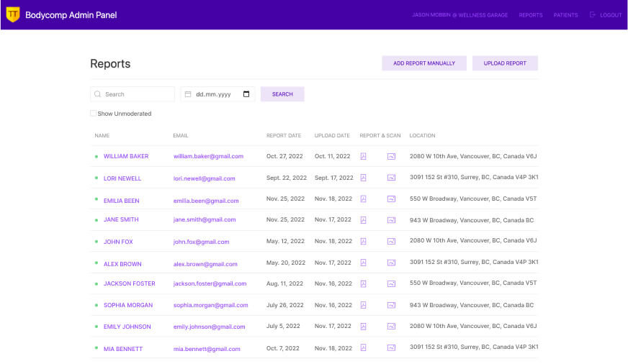Open Jackson Foster's patient name link
Image resolution: width=628 pixels, height=364 pixels.
tap(129, 283)
